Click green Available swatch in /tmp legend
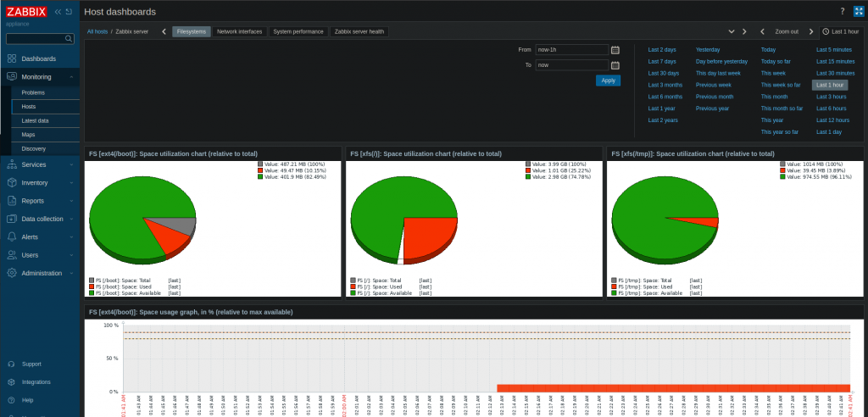The width and height of the screenshot is (868, 417). pyautogui.click(x=614, y=293)
